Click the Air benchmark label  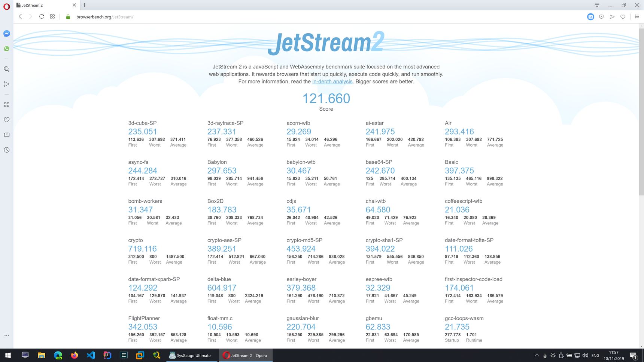[448, 123]
